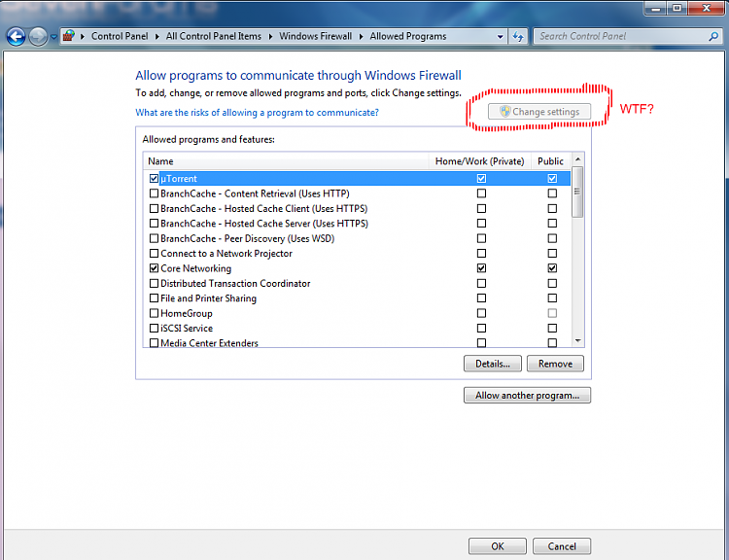729x560 pixels.
Task: Toggle Core Networking name checkbox
Action: 154,268
